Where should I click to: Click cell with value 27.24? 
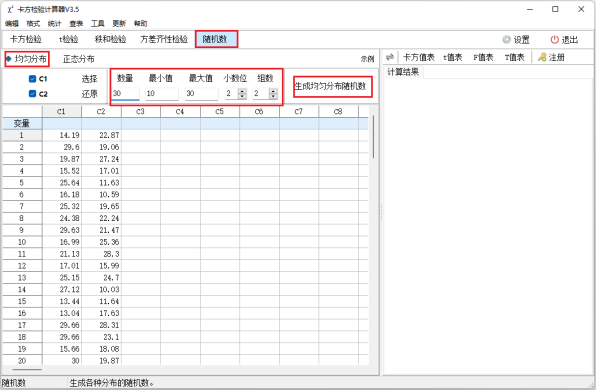[x=101, y=159]
